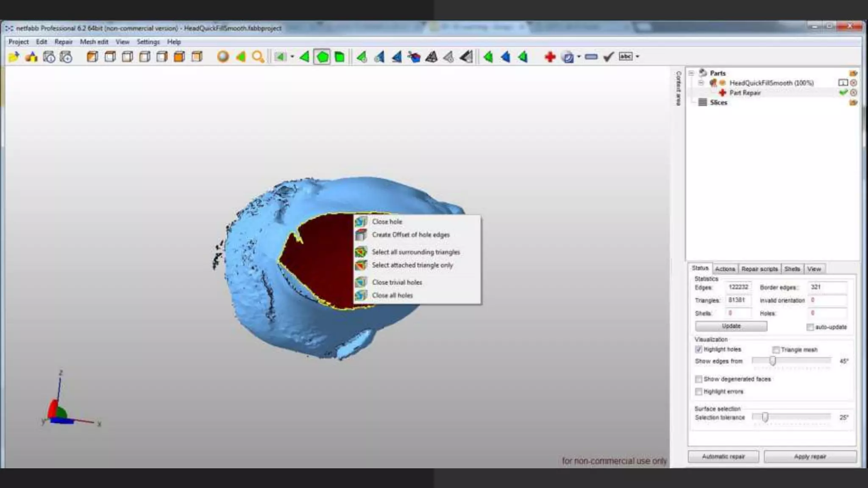Disable the Highlight holes checkbox
The width and height of the screenshot is (868, 488).
[x=698, y=349]
